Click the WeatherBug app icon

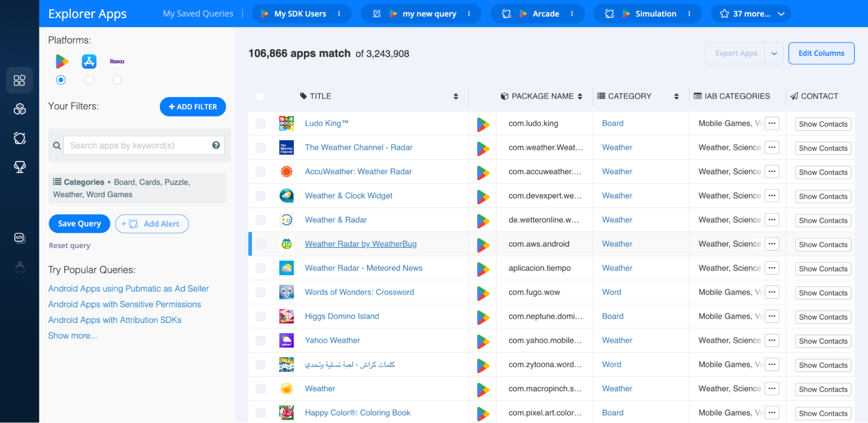[287, 244]
